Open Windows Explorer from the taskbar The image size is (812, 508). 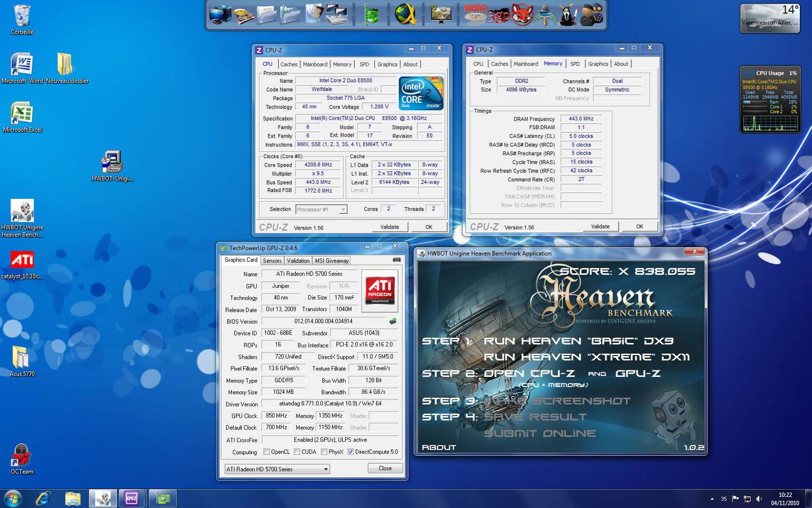tap(73, 498)
